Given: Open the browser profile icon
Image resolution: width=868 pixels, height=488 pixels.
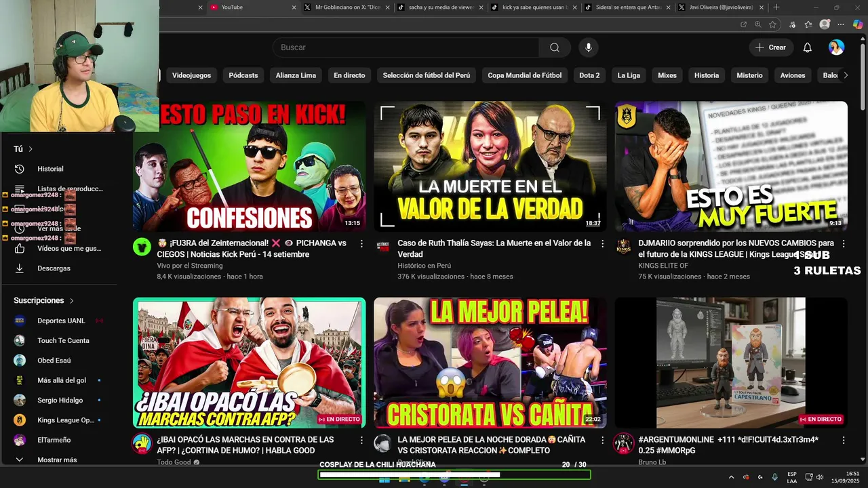Looking at the screenshot, I should (825, 24).
